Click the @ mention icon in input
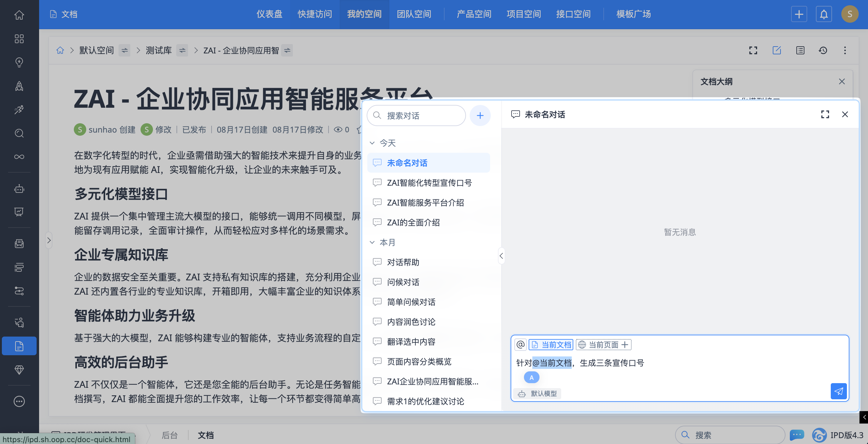The image size is (868, 444). click(x=520, y=345)
